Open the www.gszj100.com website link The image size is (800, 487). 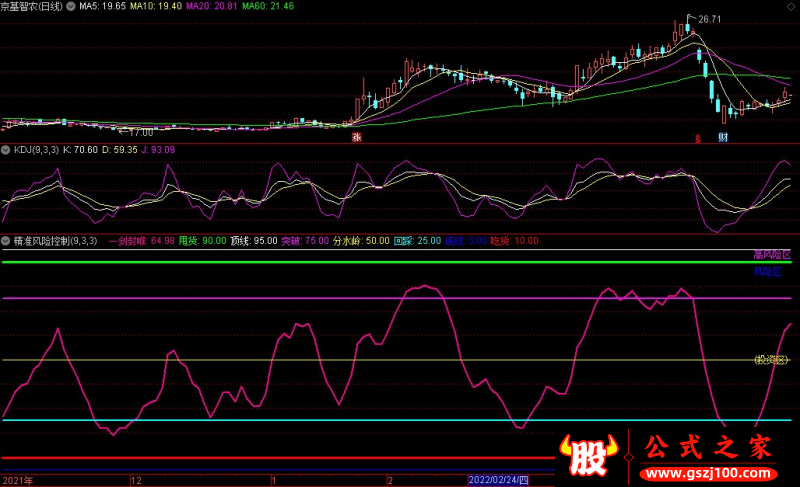[708, 474]
